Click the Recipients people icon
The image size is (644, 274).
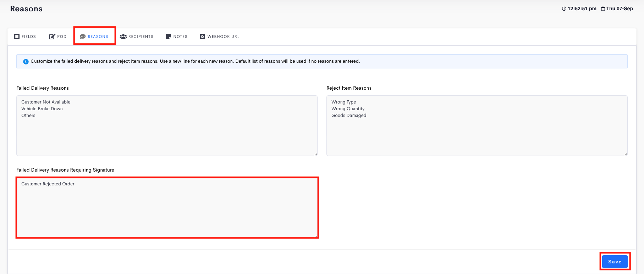click(x=123, y=37)
